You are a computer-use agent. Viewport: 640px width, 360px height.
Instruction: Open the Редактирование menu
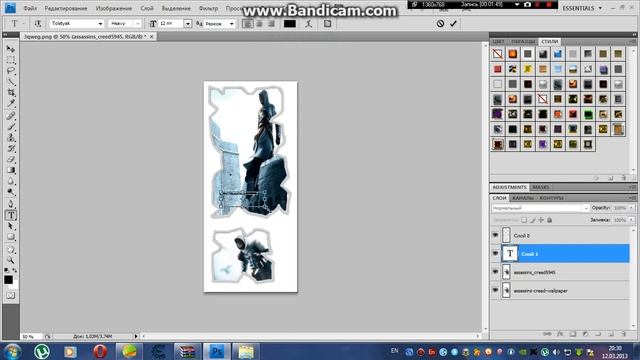(x=66, y=8)
